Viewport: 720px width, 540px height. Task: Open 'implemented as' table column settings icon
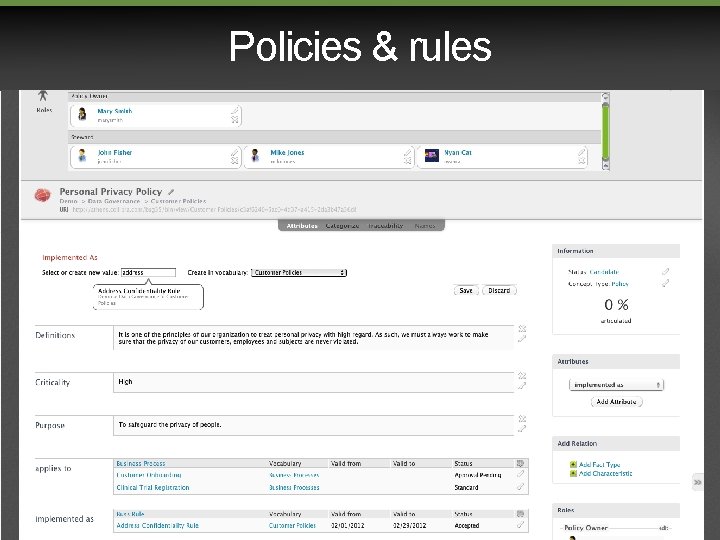pos(520,514)
